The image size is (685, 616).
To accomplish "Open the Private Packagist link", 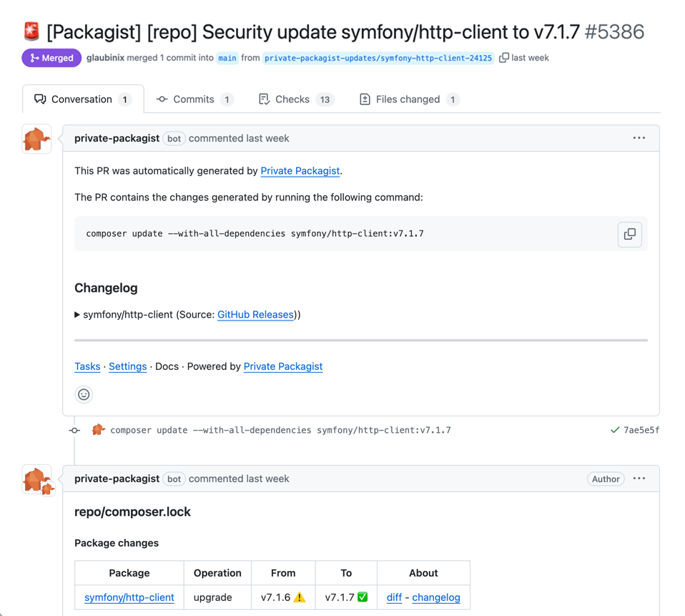I will coord(300,171).
